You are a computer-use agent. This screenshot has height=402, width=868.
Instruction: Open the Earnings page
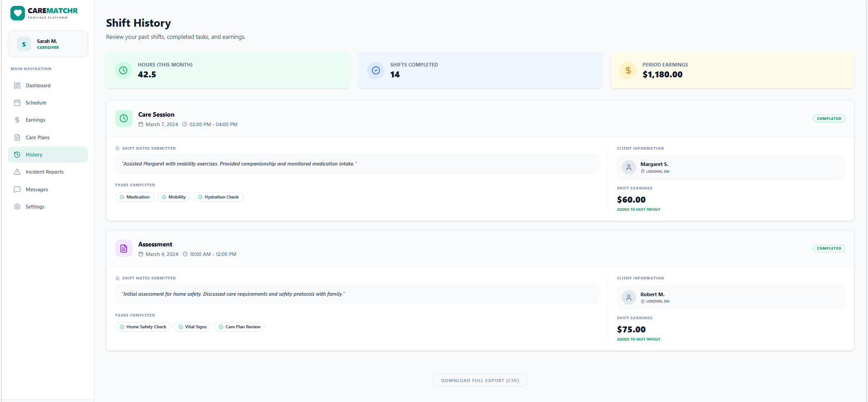(35, 120)
